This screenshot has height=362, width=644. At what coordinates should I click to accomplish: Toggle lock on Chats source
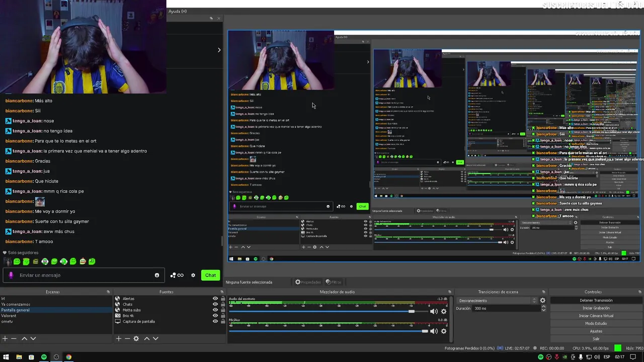pyautogui.click(x=223, y=304)
